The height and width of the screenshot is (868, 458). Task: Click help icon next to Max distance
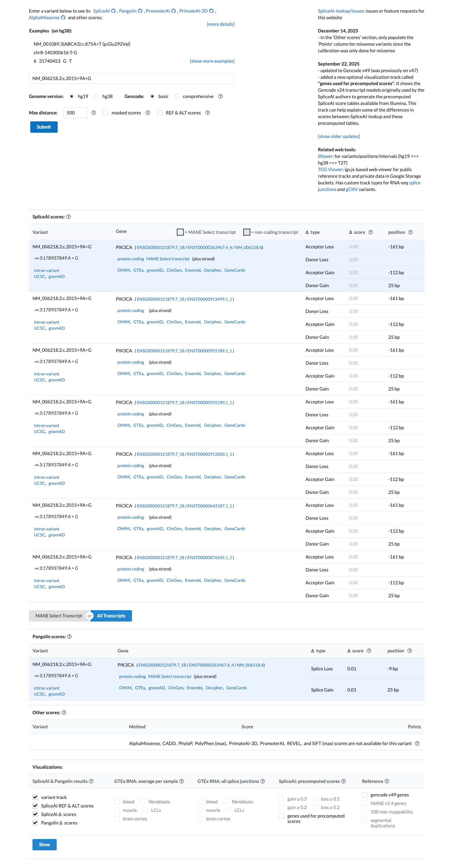(94, 113)
